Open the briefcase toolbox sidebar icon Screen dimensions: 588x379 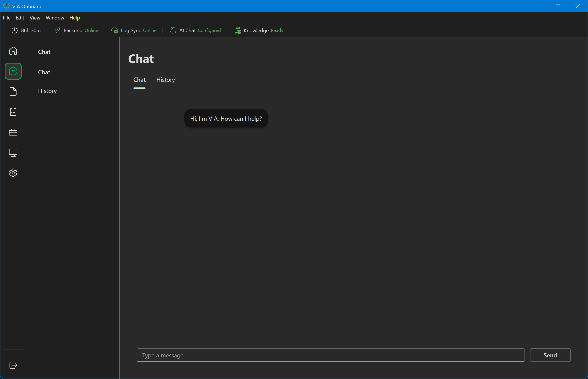13,132
